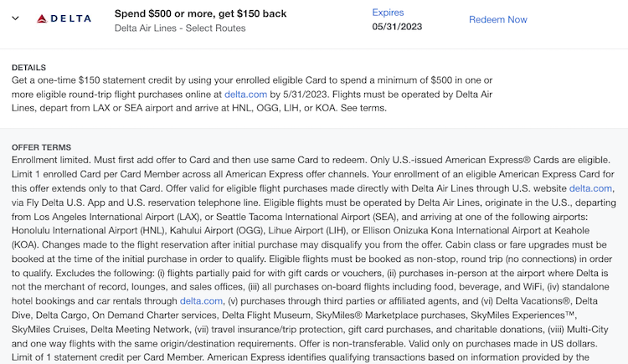Collapse the Delta offer with the chevron

pos(15,18)
